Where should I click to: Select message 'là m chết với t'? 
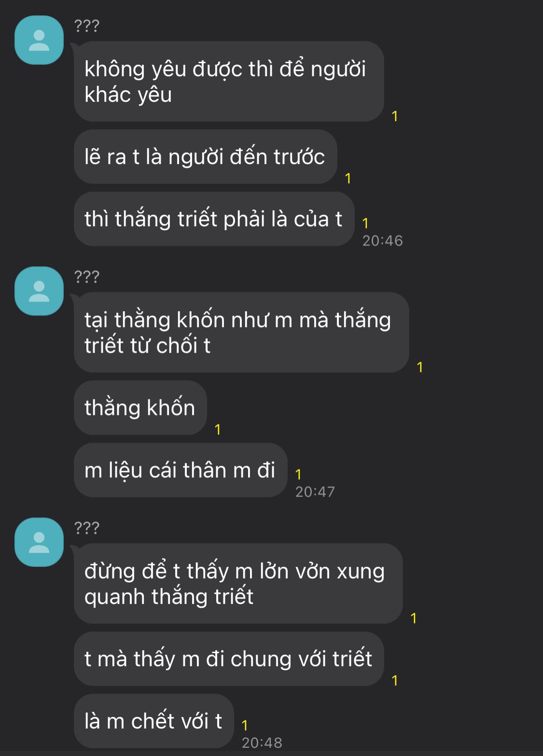[153, 721]
